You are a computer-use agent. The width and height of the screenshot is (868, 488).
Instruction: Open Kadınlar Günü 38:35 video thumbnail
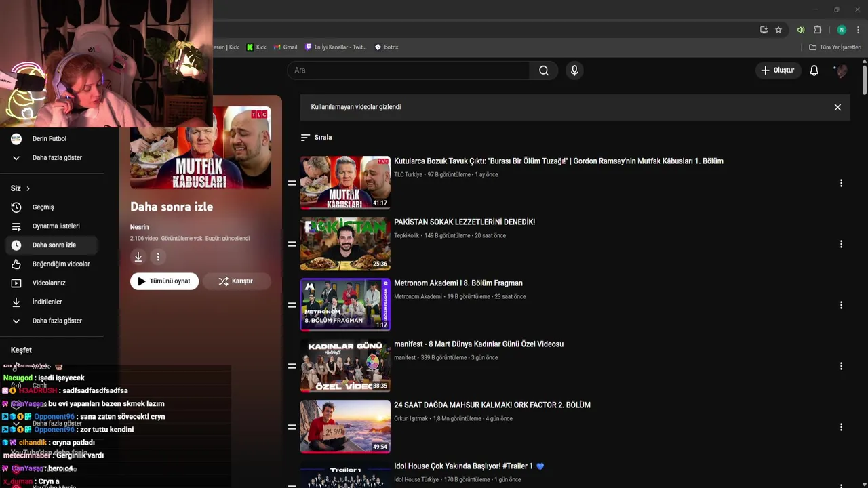click(x=345, y=366)
